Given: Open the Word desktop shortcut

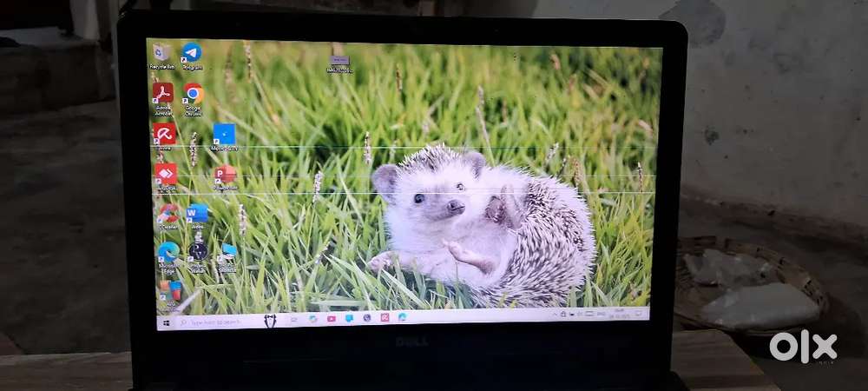Looking at the screenshot, I should click(197, 213).
